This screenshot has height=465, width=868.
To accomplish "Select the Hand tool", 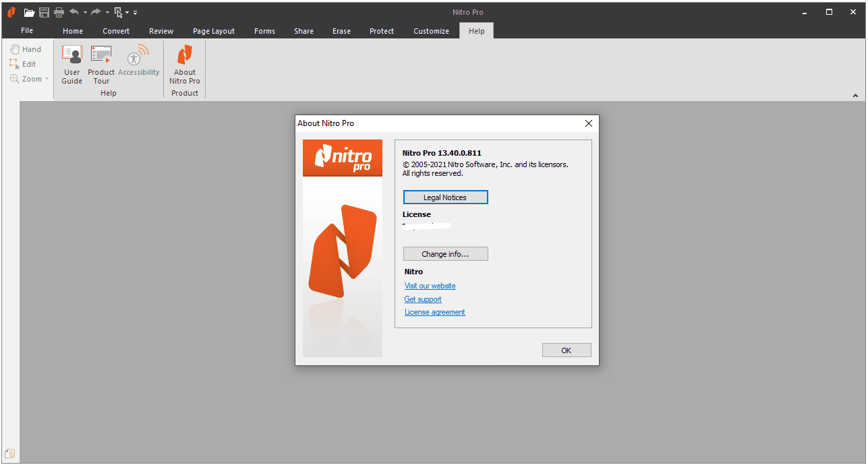I will (26, 49).
